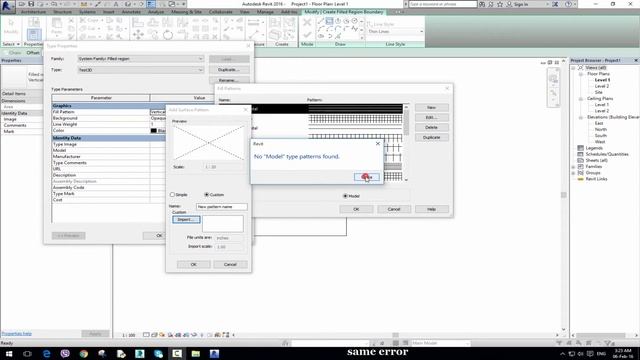Click Cancel edit mode red X icon

click(307, 22)
